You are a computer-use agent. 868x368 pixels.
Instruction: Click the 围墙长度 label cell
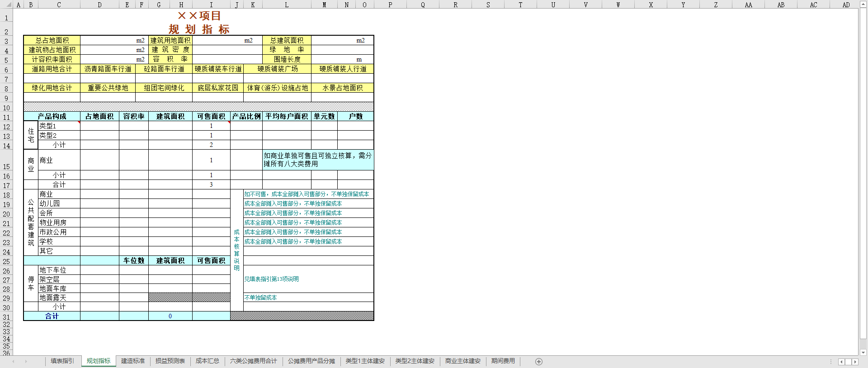click(x=287, y=59)
